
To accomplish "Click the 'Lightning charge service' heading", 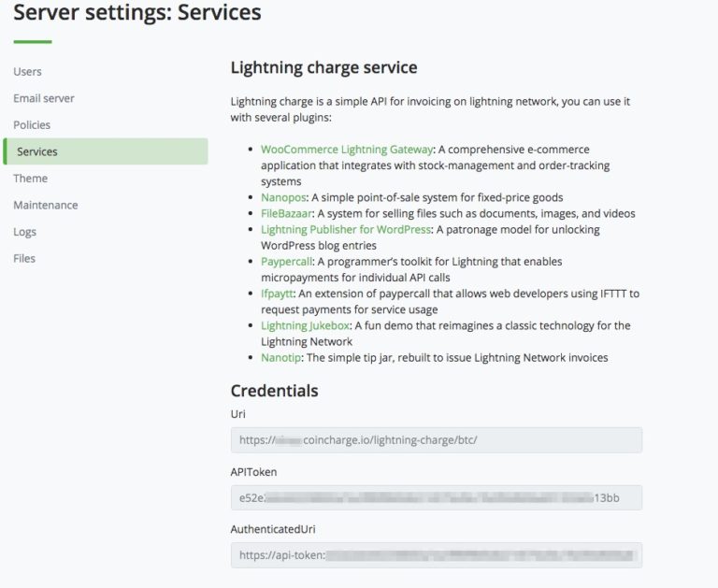I will (x=323, y=68).
